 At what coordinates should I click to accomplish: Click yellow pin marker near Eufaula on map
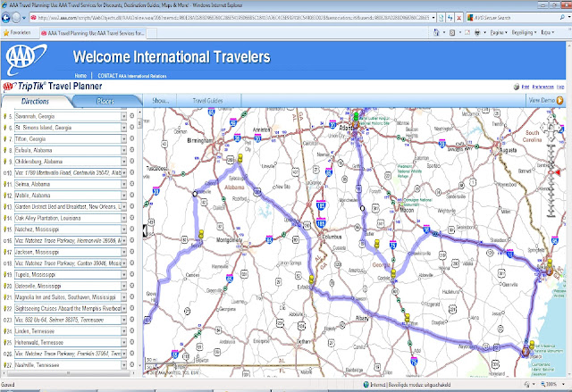(311, 279)
